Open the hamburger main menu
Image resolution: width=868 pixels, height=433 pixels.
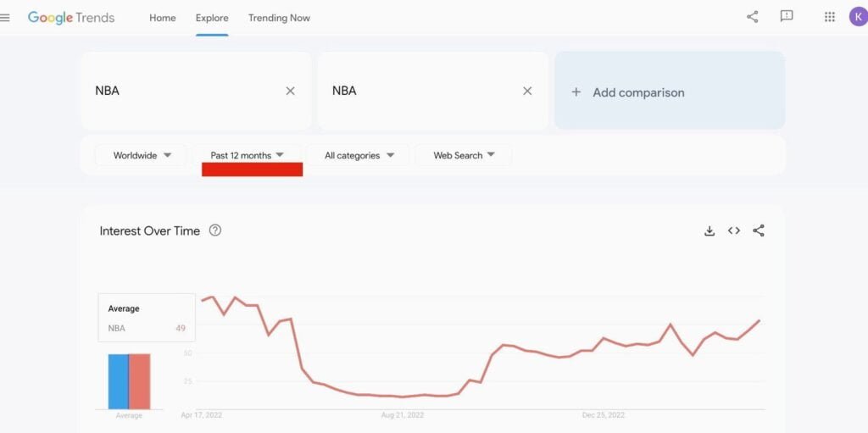pos(4,18)
